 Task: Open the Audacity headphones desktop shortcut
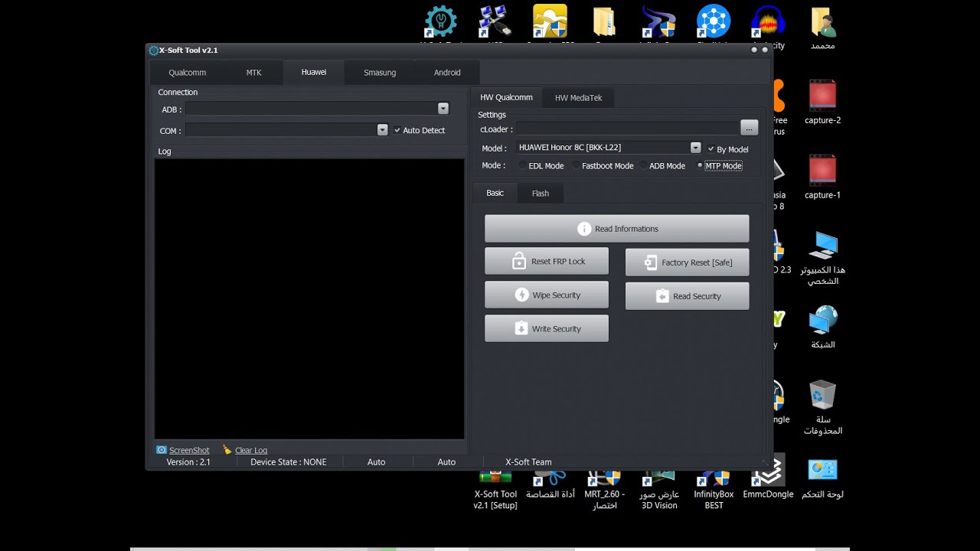click(x=768, y=22)
